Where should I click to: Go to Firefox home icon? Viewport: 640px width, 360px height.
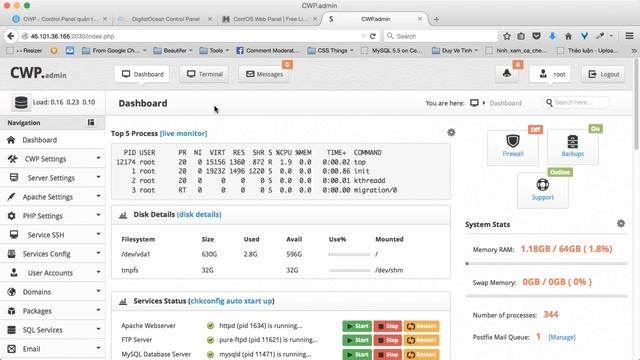(x=568, y=36)
